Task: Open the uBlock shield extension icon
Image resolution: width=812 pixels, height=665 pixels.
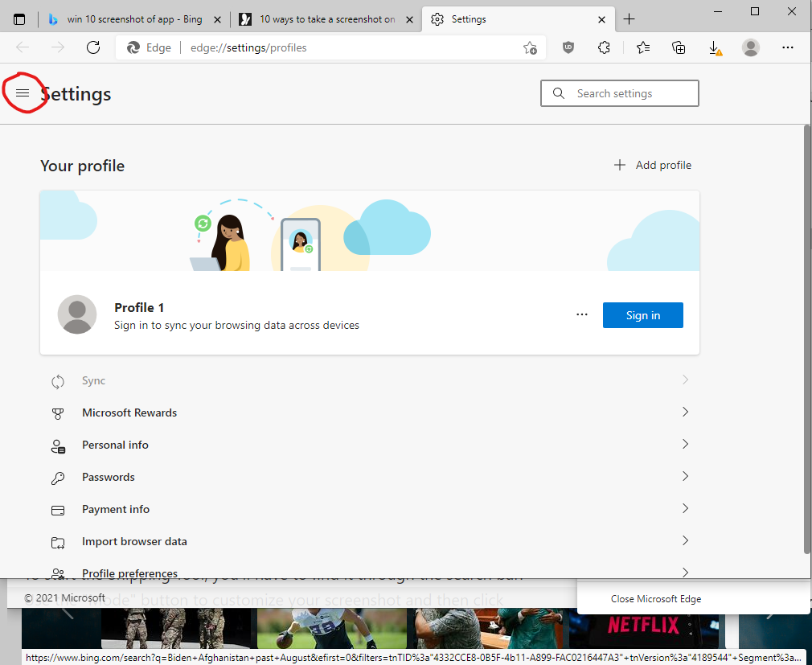Action: [568, 47]
